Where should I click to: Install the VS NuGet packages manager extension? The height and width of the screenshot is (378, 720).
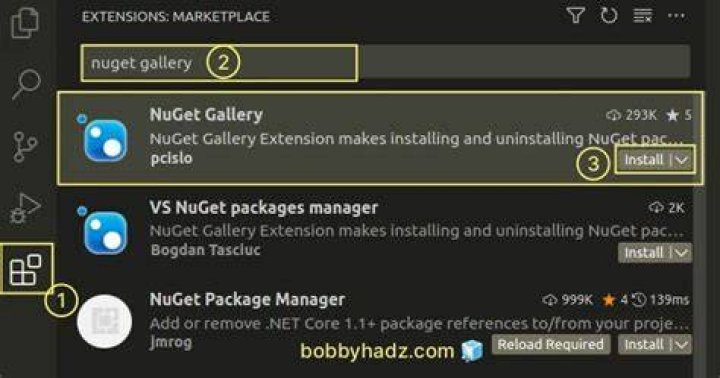(x=644, y=252)
